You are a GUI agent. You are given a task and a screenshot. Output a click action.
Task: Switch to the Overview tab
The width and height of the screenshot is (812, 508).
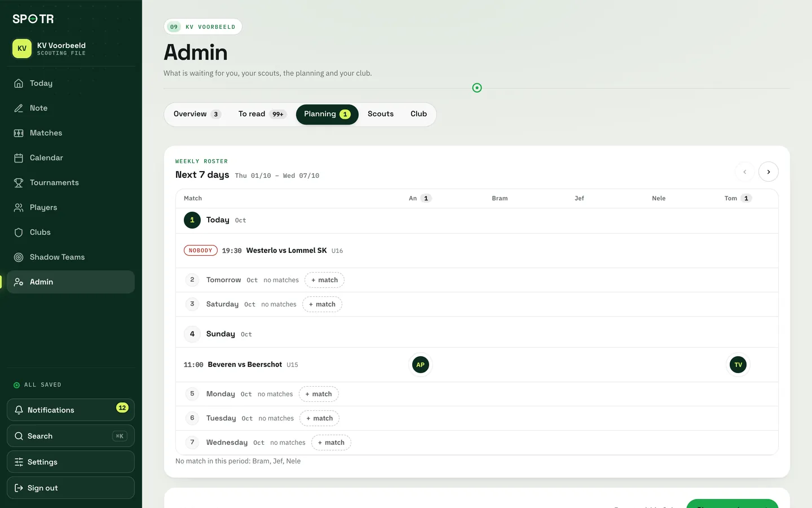pyautogui.click(x=197, y=114)
